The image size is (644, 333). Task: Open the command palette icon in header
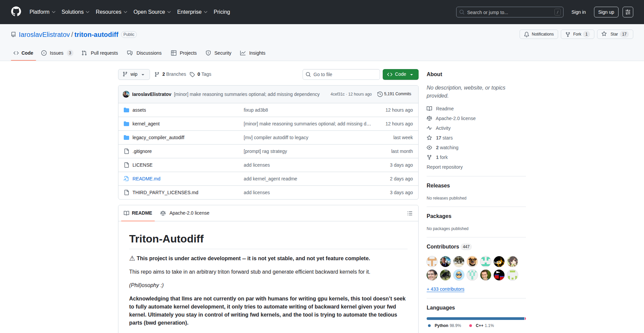tap(628, 12)
